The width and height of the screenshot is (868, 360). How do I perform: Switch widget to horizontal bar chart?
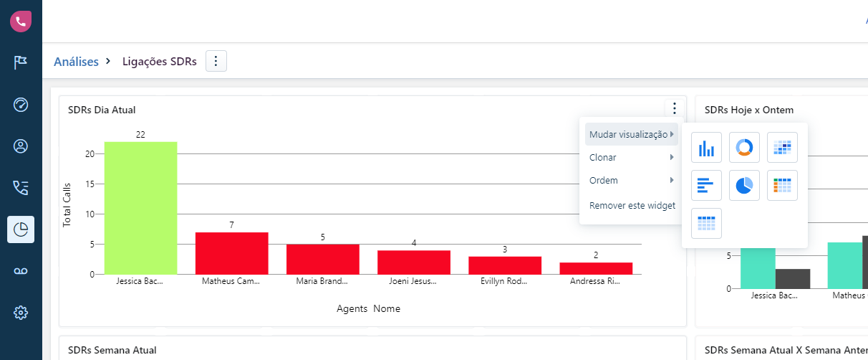[707, 186]
